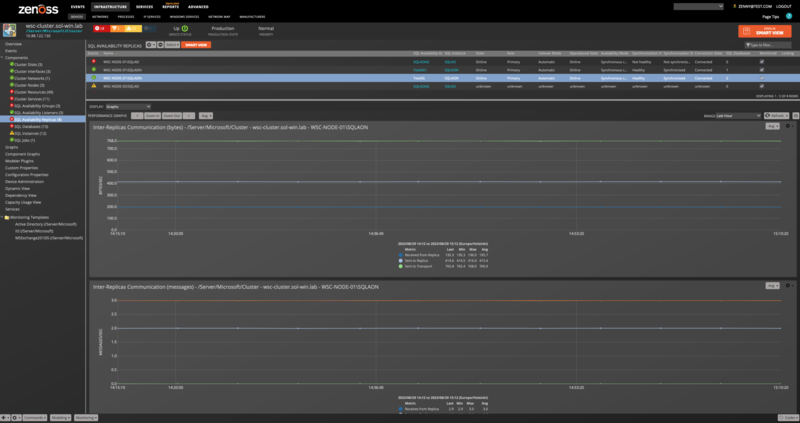Image resolution: width=800 pixels, height=423 pixels.
Task: Click the green Up device status icon
Action: click(x=185, y=29)
